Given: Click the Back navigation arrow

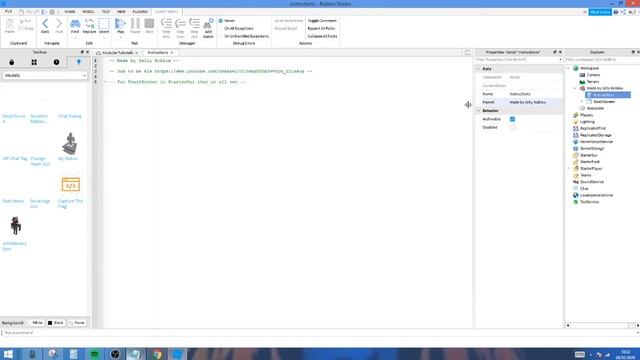Looking at the screenshot, I should pyautogui.click(x=45, y=26).
